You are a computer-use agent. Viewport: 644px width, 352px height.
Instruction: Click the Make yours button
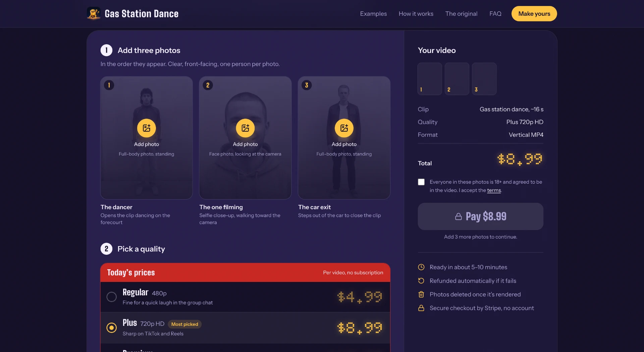(x=534, y=14)
